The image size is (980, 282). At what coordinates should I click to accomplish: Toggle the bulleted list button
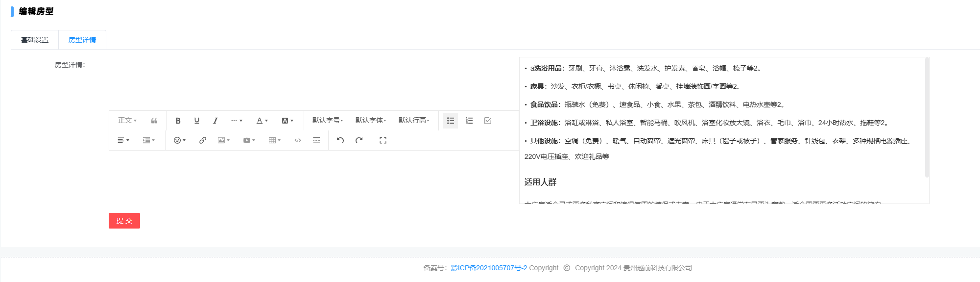pyautogui.click(x=451, y=121)
